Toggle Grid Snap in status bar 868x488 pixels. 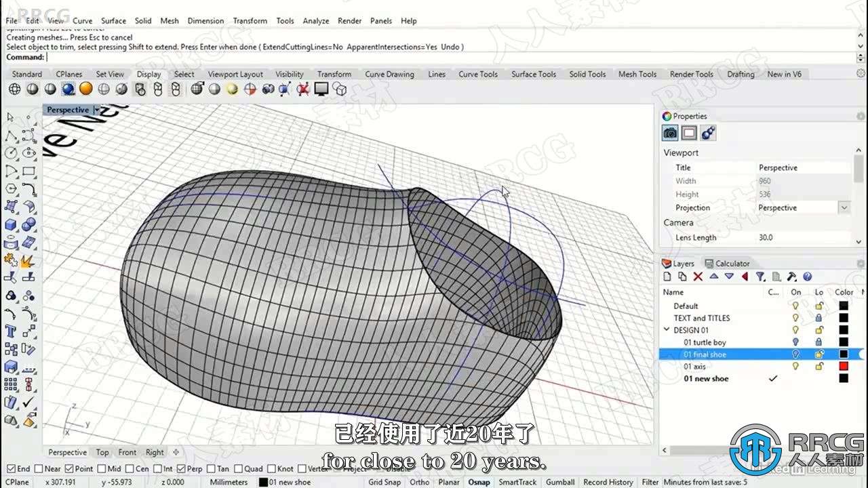click(x=384, y=482)
